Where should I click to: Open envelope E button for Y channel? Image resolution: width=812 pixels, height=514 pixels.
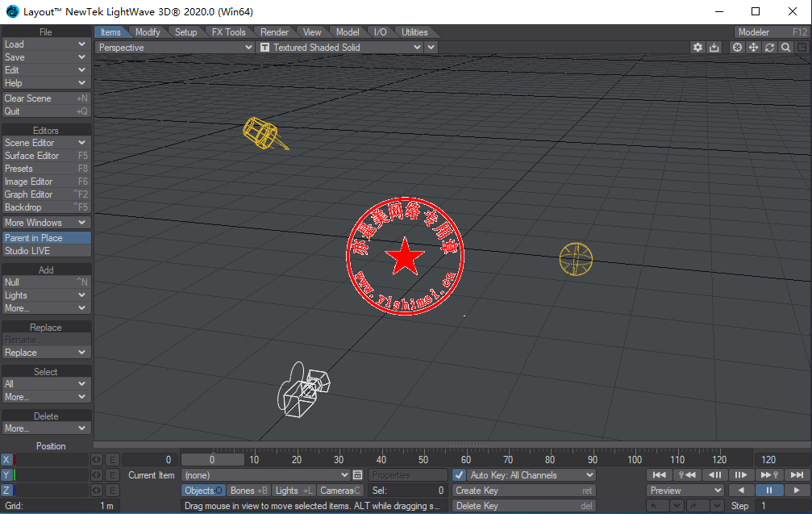tap(112, 475)
